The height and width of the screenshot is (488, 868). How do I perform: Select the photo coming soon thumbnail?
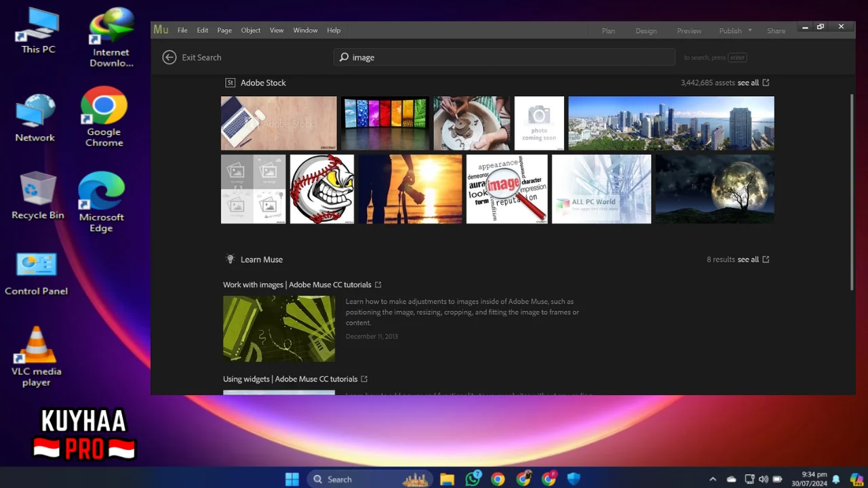coord(539,123)
